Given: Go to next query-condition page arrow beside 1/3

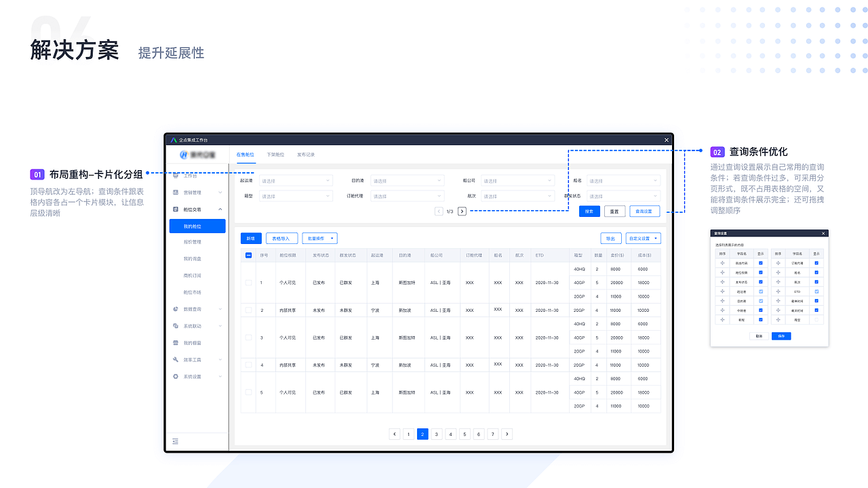Looking at the screenshot, I should pyautogui.click(x=462, y=211).
